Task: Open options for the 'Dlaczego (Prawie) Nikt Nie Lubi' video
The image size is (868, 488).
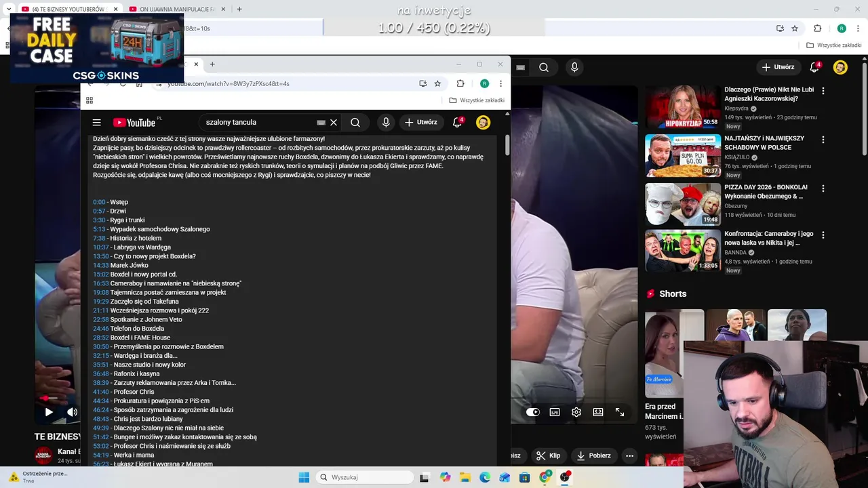Action: pyautogui.click(x=823, y=90)
